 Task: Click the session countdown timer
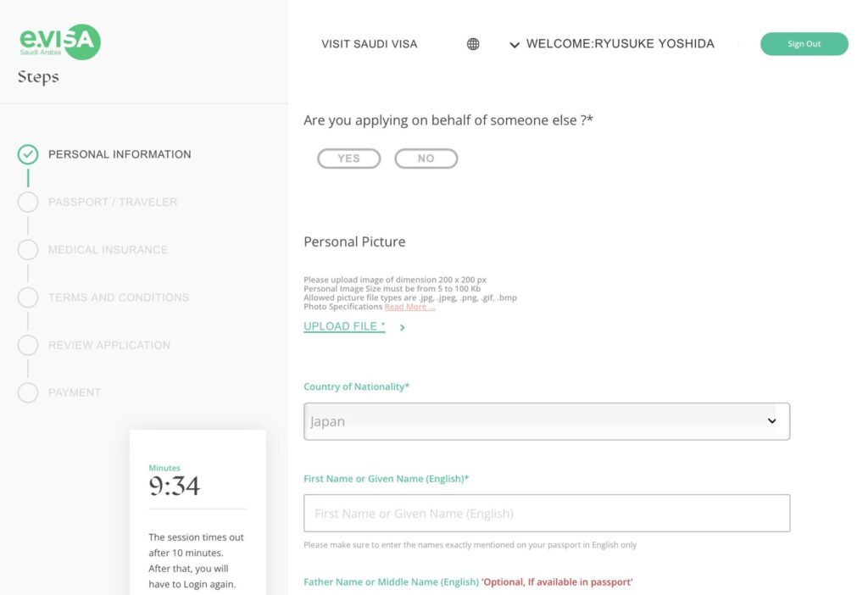pos(174,486)
